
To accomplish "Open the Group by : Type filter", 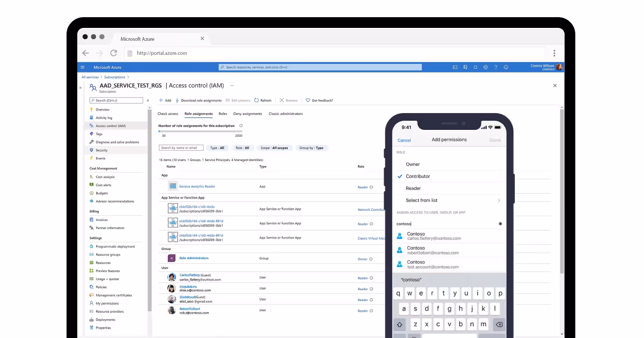I will [311, 148].
